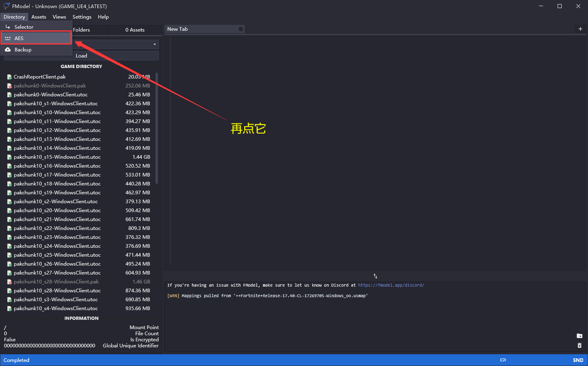Image resolution: width=588 pixels, height=366 pixels.
Task: Select CrashReportClient.pak file
Action: click(x=79, y=77)
